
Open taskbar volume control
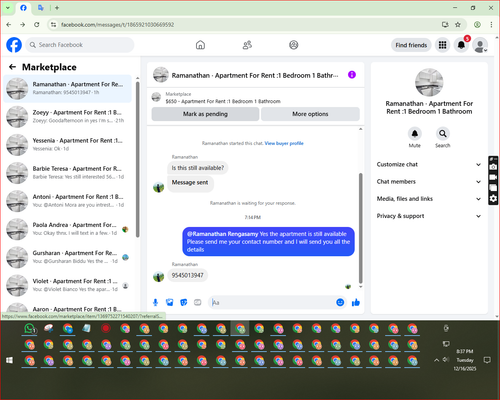[446, 360]
